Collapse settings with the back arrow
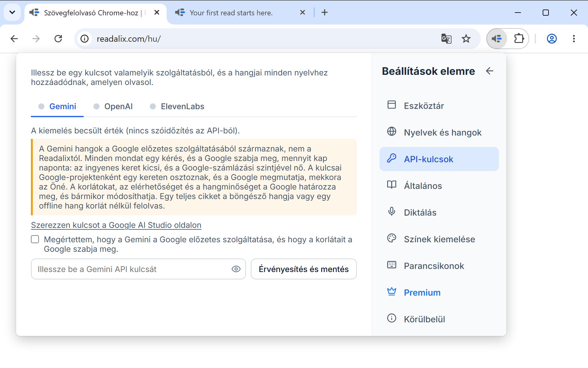This screenshot has width=588, height=368. [490, 71]
